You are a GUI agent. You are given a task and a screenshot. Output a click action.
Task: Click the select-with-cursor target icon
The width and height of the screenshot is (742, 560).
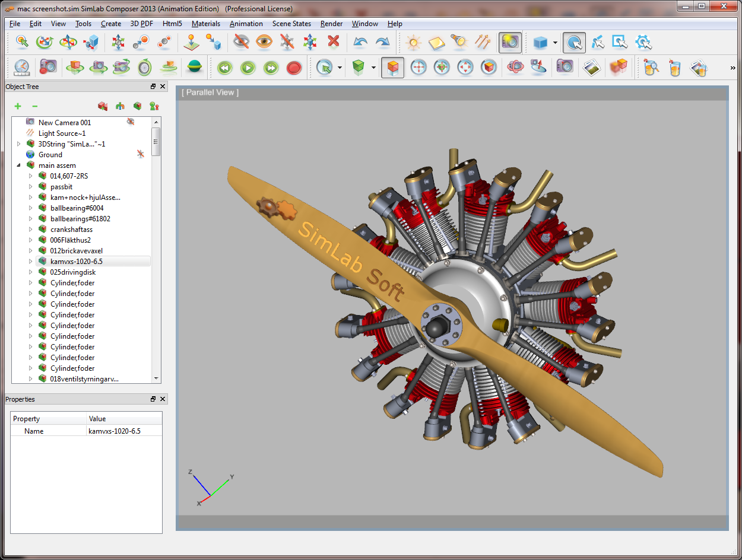pyautogui.click(x=22, y=42)
